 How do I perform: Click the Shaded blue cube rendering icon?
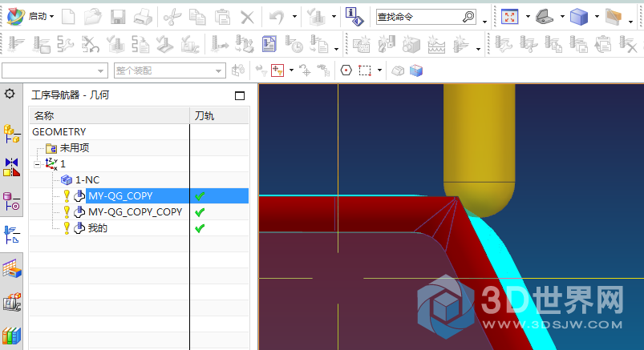point(579,17)
